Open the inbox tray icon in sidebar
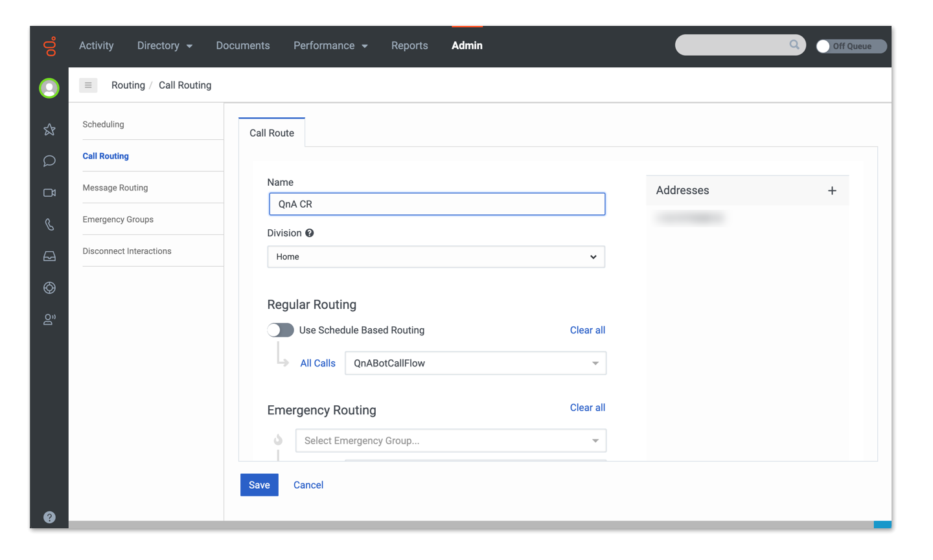The width and height of the screenshot is (933, 560). [x=49, y=256]
